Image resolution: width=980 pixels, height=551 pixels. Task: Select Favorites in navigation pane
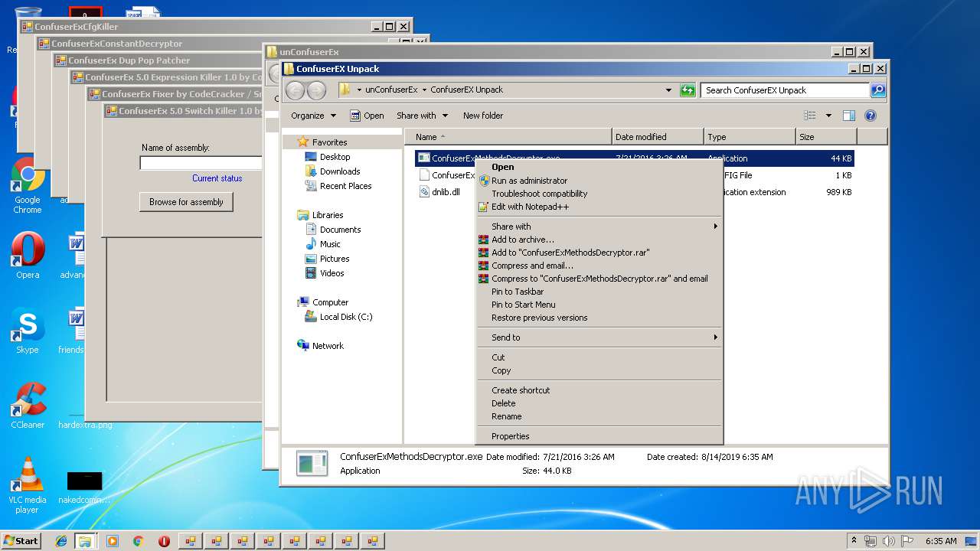(329, 142)
